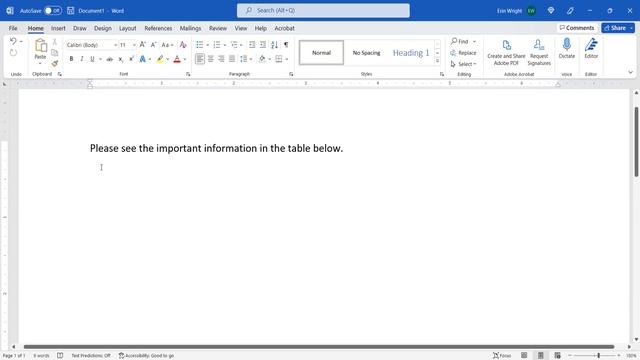Collapse the ribbon with chevron
Screen dimensions: 640x360
tap(630, 72)
